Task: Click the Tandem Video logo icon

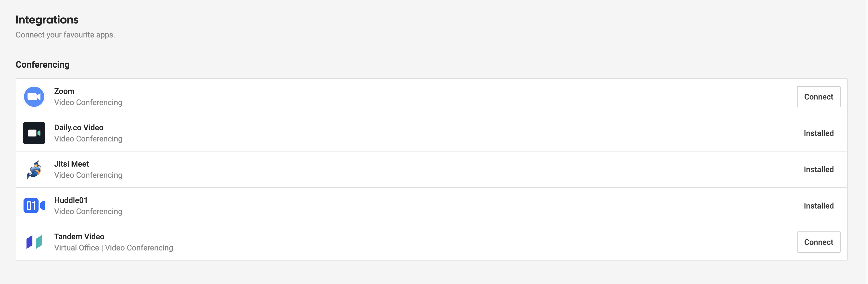Action: pos(34,242)
